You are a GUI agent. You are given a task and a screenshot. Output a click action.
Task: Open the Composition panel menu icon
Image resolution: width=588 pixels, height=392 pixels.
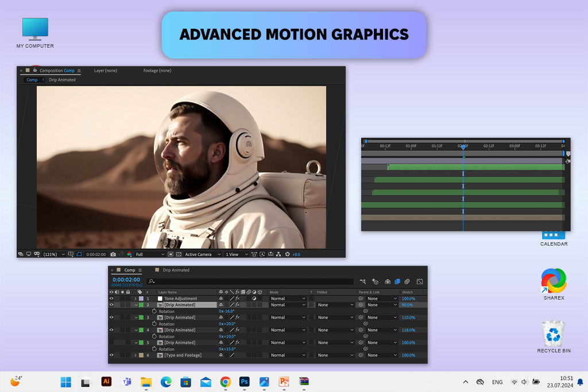[79, 71]
